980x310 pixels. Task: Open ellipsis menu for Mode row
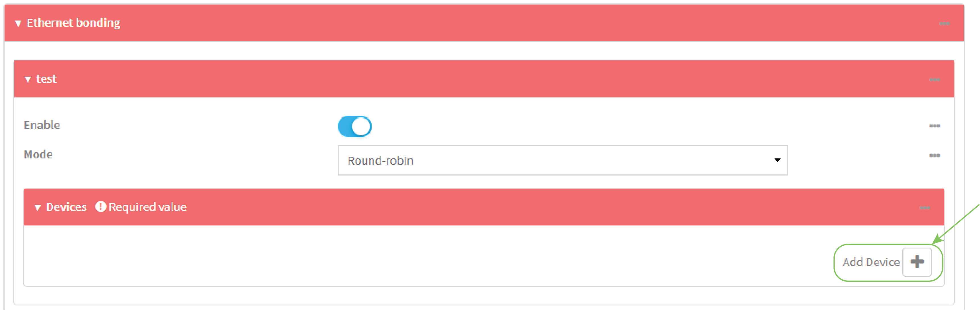pyautogui.click(x=934, y=155)
